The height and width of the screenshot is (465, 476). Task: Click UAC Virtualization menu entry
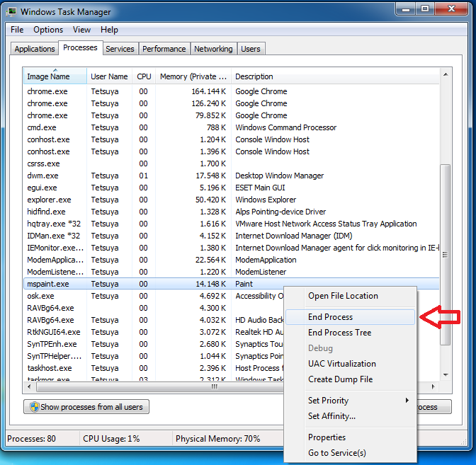(x=350, y=364)
